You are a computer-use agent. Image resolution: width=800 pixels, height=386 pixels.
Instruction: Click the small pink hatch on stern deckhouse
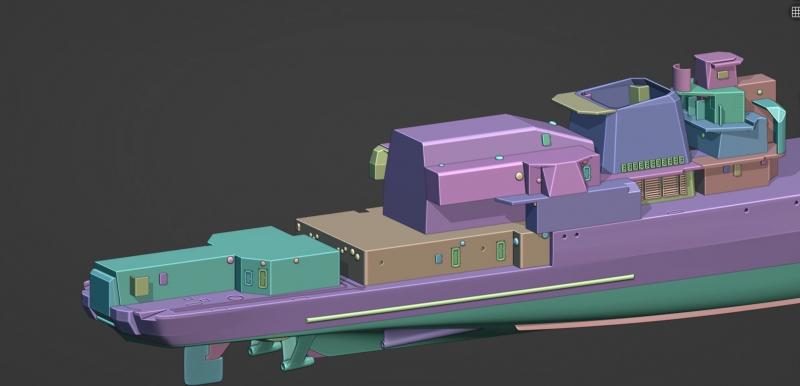click(x=163, y=278)
